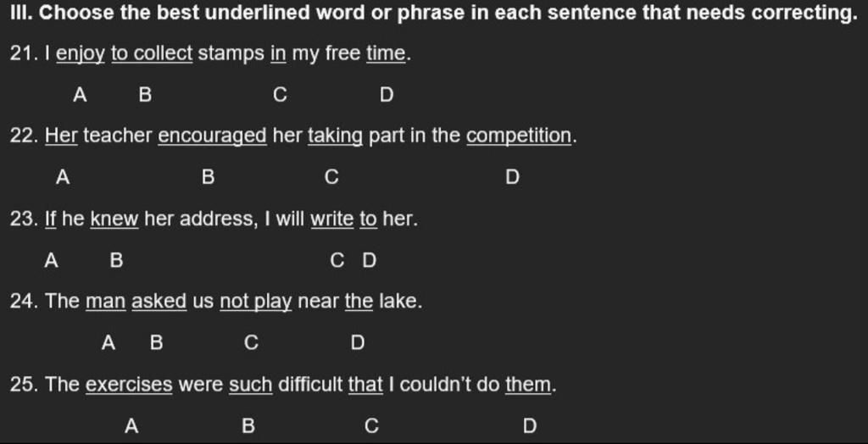Click underlined word 'enjoy' in sentence 21
This screenshot has height=444, width=868.
coord(81,55)
